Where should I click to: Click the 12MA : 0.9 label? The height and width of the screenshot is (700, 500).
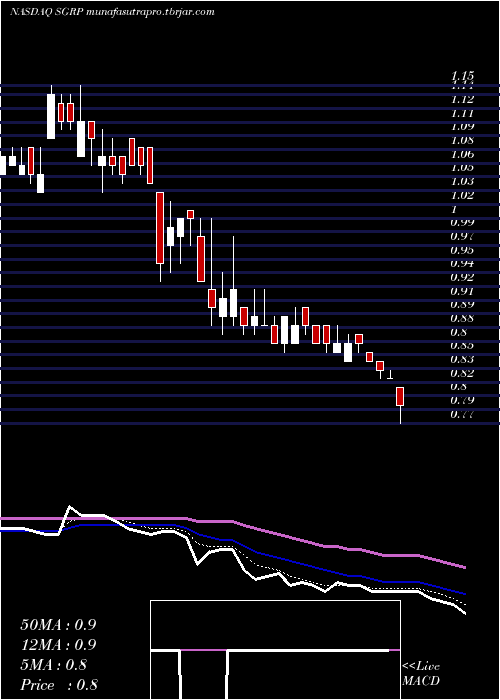point(58,645)
